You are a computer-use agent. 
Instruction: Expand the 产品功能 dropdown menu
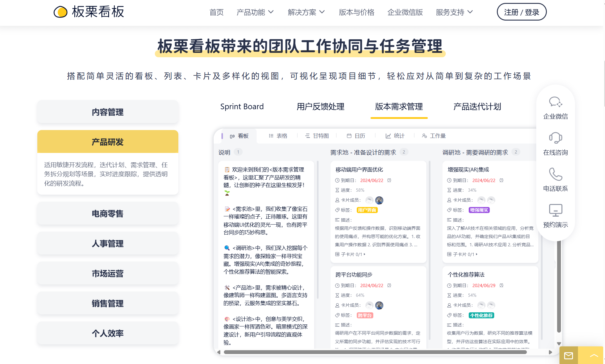pyautogui.click(x=255, y=12)
